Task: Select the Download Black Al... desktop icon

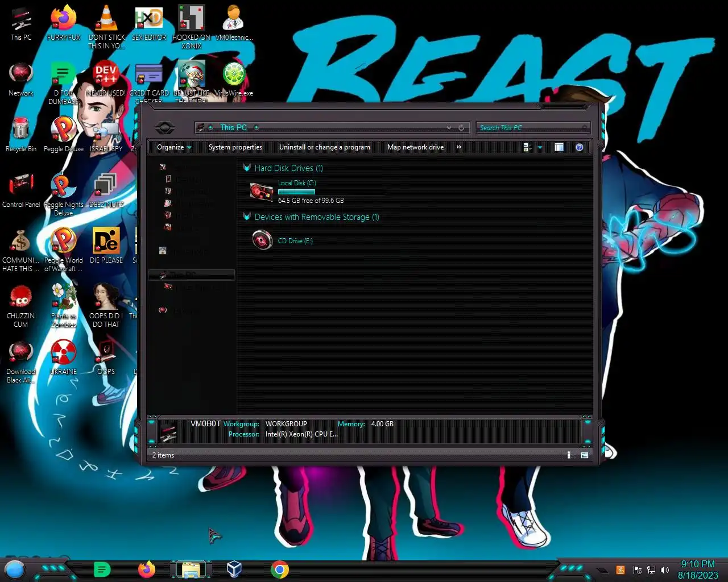Action: click(x=21, y=361)
